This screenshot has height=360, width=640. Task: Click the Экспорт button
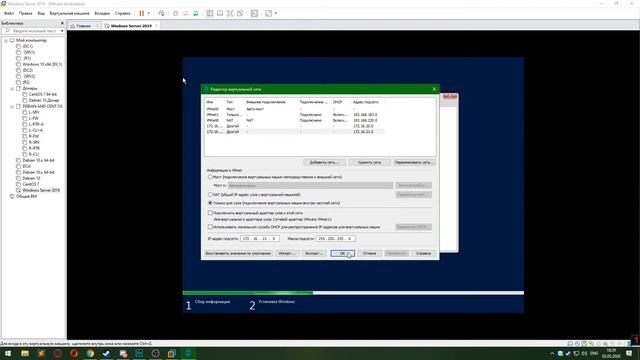pos(314,253)
